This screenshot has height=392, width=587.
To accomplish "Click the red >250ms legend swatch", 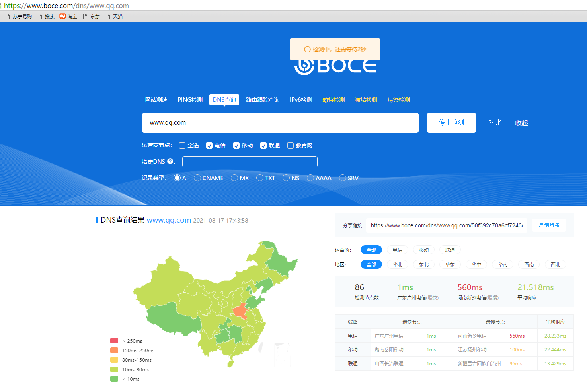I will pyautogui.click(x=114, y=341).
